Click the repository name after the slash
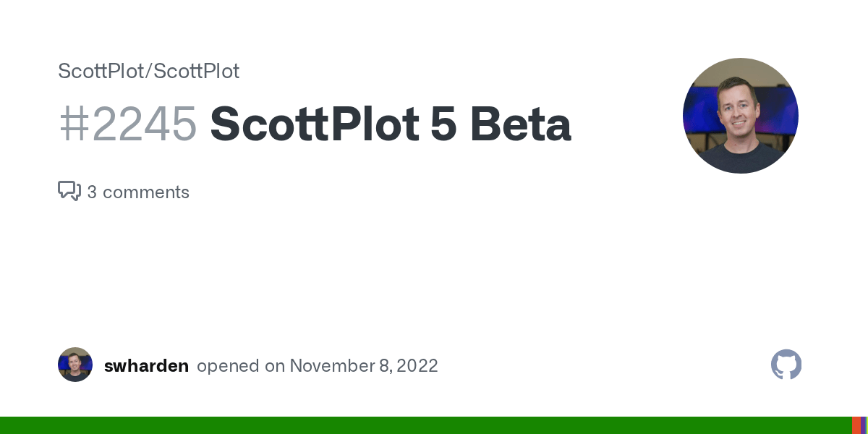Screen dimensions: 868x434 point(197,72)
